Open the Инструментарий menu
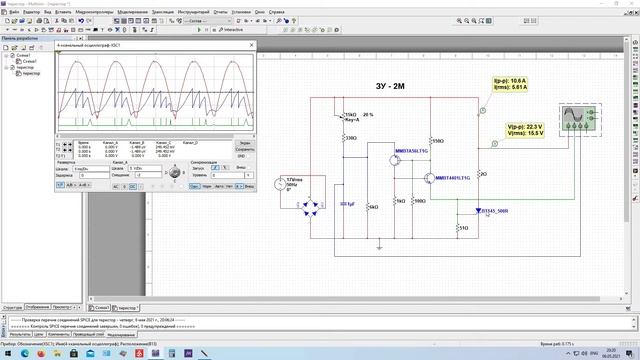The height and width of the screenshot is (360, 640). tap(193, 12)
